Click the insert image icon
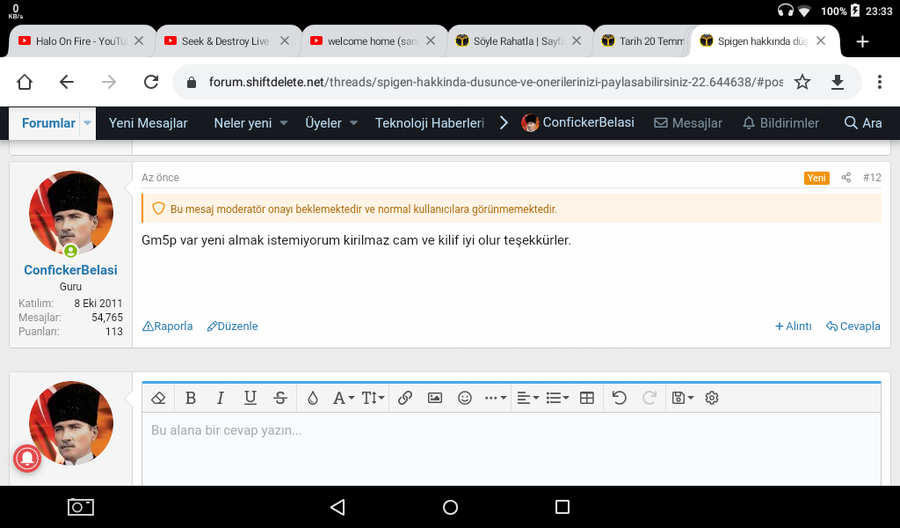Viewport: 900px width, 528px height. coord(435,398)
